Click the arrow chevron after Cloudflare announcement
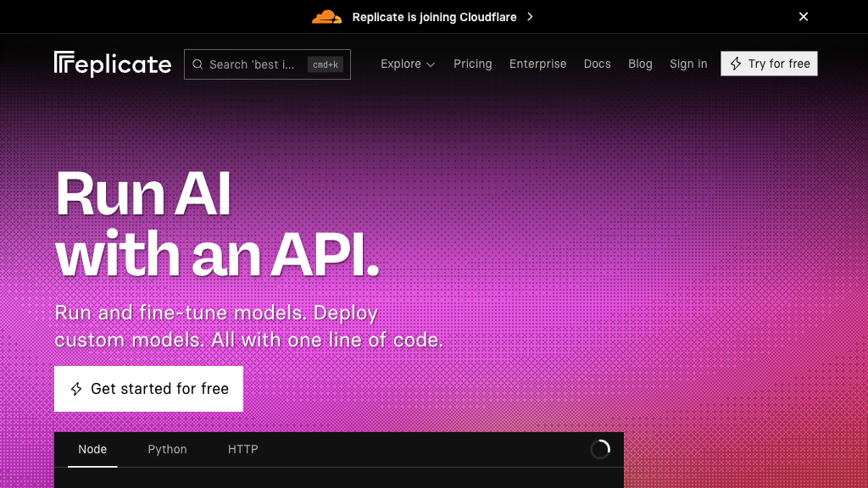 tap(530, 17)
